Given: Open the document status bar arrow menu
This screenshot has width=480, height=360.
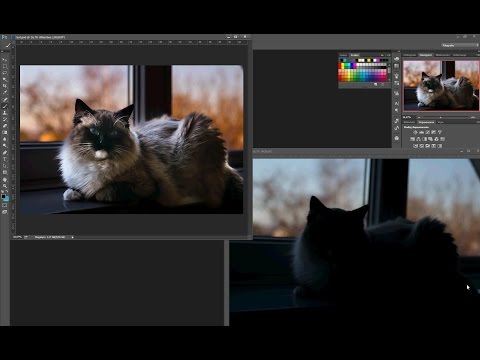Looking at the screenshot, I should [72, 237].
